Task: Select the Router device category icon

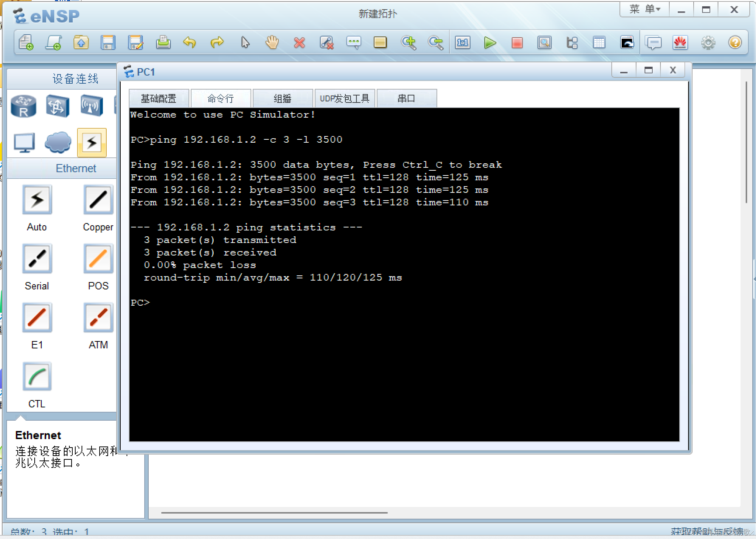Action: click(x=24, y=106)
